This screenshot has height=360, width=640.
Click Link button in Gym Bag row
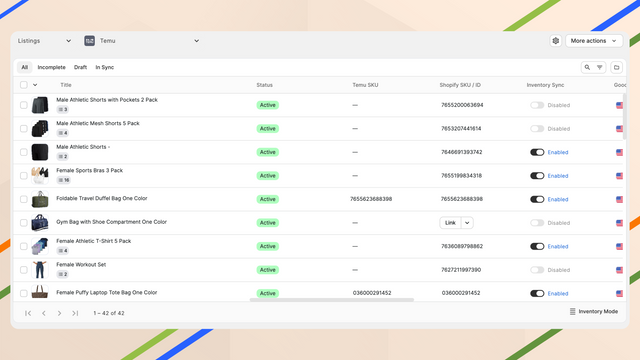[x=450, y=223]
